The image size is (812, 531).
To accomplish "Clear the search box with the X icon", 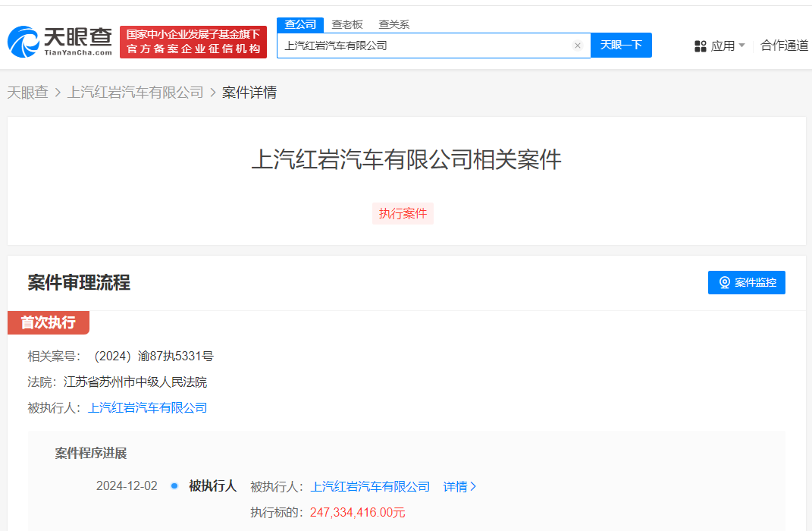I will pyautogui.click(x=577, y=46).
